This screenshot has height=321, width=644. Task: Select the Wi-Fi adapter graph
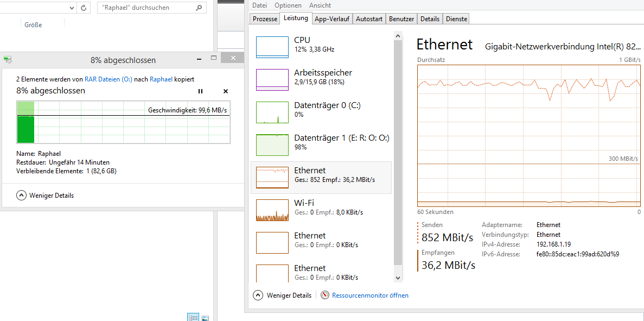272,210
